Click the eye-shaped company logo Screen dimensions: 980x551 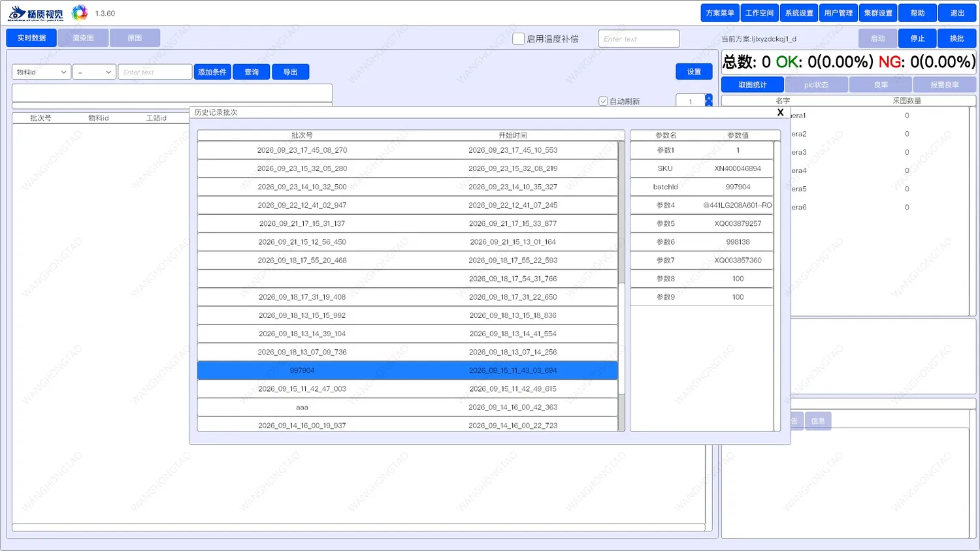tap(17, 13)
